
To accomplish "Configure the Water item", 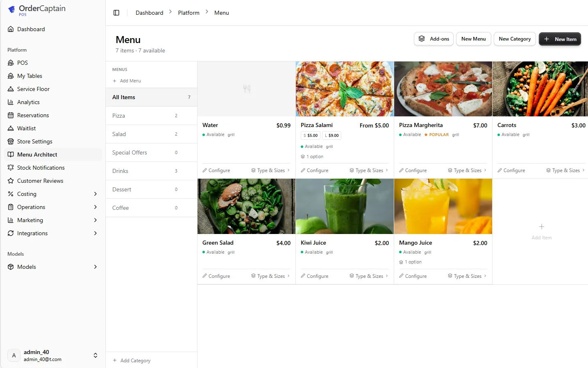I will (216, 170).
